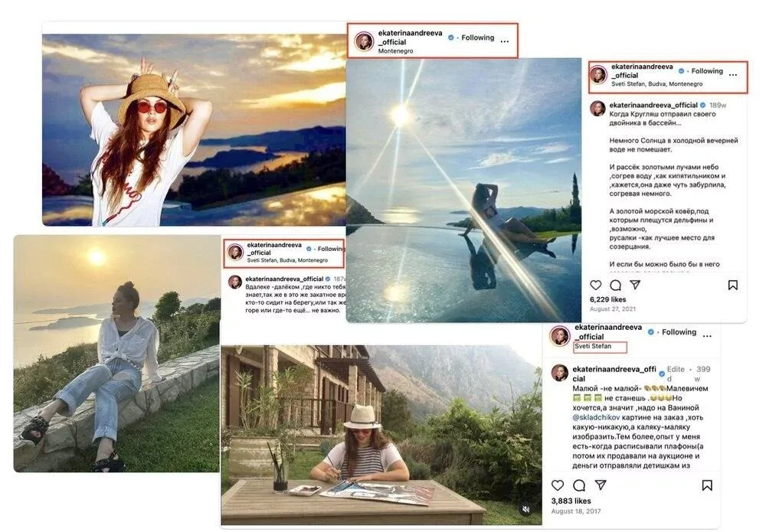
Task: View who liked: click "6,229 likes"
Action: tap(607, 299)
